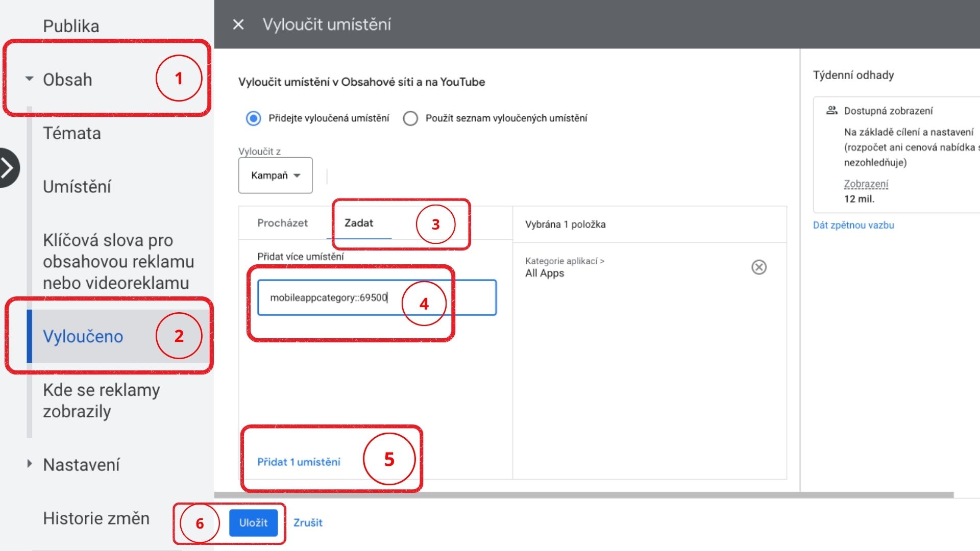Click Přidat 1 umístění link
980x551 pixels.
point(299,462)
